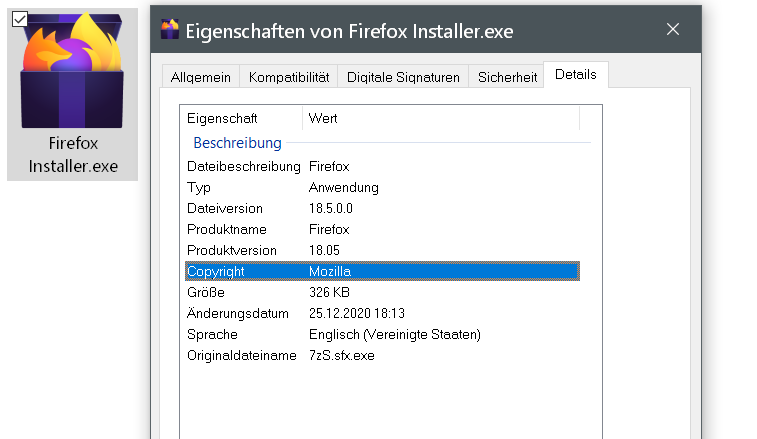The height and width of the screenshot is (439, 757).
Task: Go to the Sicherheit tab
Action: [x=507, y=77]
